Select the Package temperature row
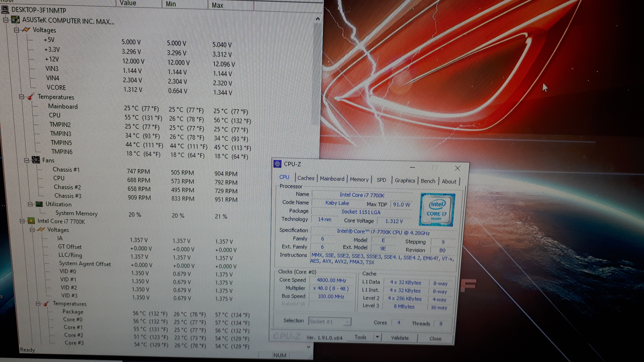The image size is (644, 362). tap(156, 313)
